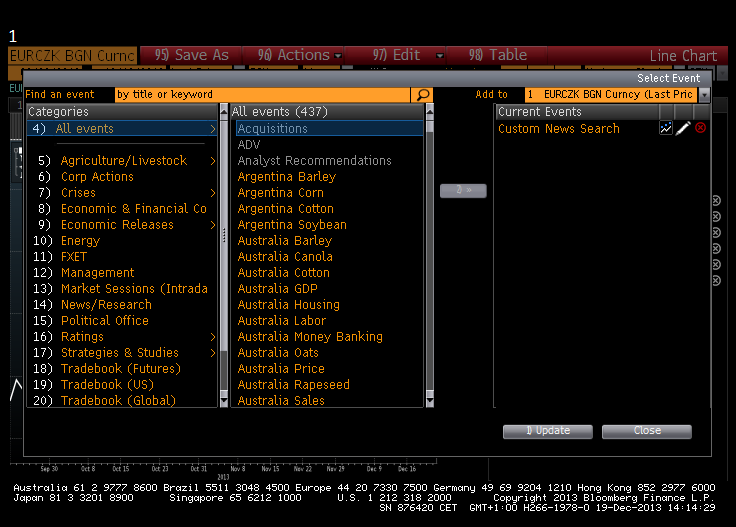Screen dimensions: 736x527
Task: Click the Close button
Action: (647, 431)
